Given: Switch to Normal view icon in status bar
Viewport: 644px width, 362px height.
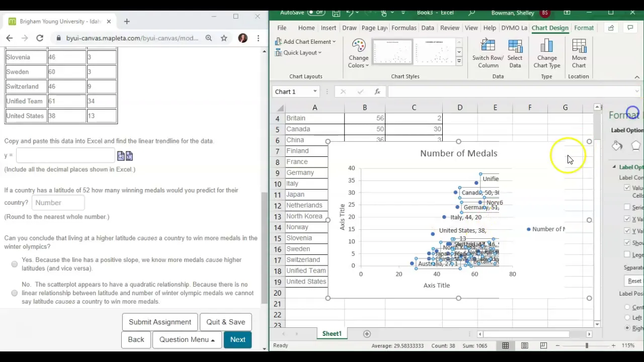Looking at the screenshot, I should pyautogui.click(x=505, y=345).
